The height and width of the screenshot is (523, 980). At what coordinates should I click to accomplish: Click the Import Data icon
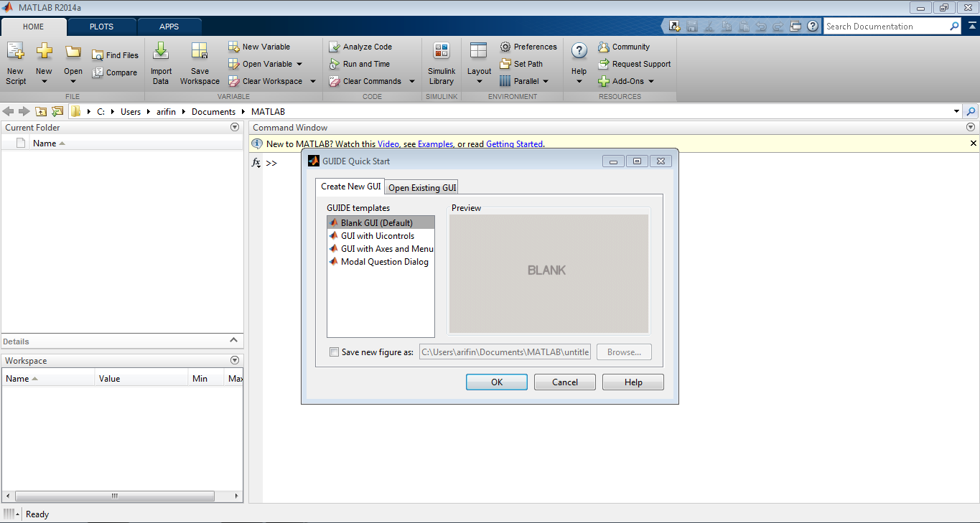coord(161,52)
